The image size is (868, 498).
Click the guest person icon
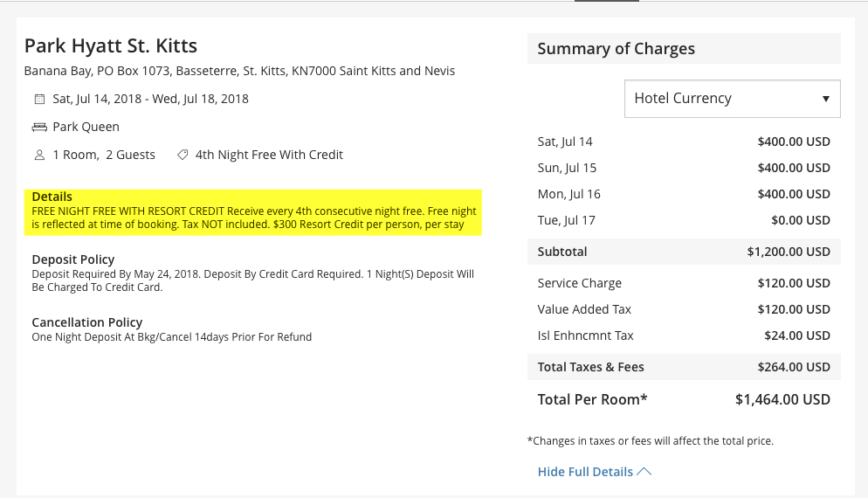(x=39, y=156)
